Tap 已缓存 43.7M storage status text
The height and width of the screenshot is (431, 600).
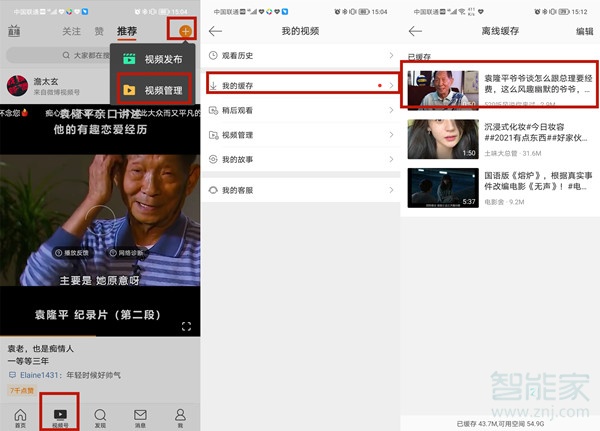click(x=500, y=424)
